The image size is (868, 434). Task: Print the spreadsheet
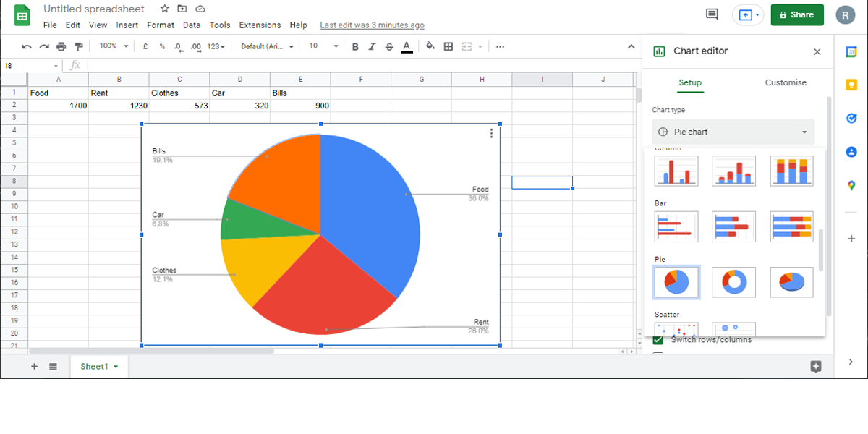pyautogui.click(x=61, y=46)
